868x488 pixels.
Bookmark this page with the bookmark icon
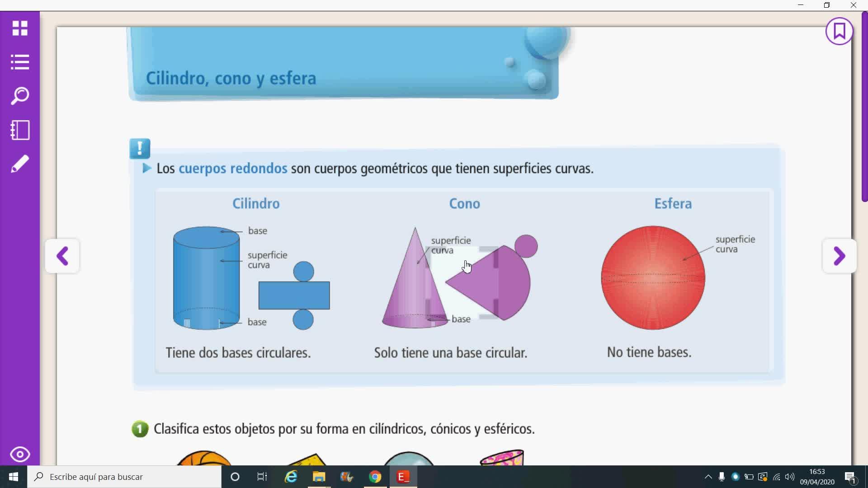click(x=839, y=31)
